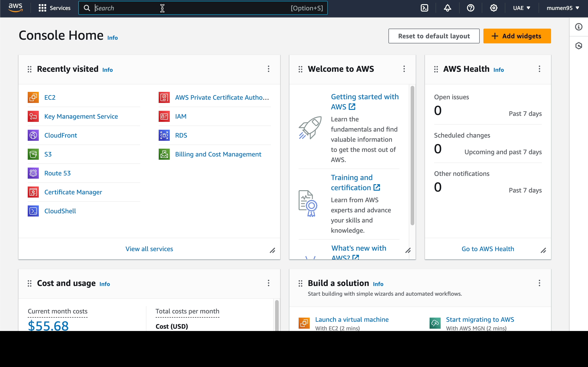Click View all services link
This screenshot has width=588, height=367.
[x=149, y=249]
